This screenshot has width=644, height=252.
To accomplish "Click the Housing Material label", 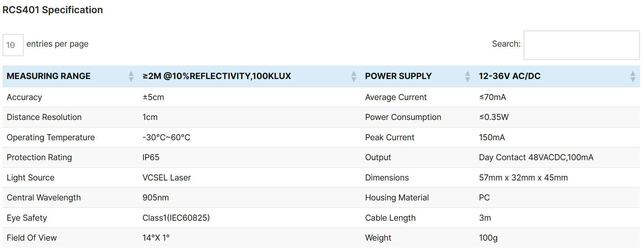I will tap(397, 198).
